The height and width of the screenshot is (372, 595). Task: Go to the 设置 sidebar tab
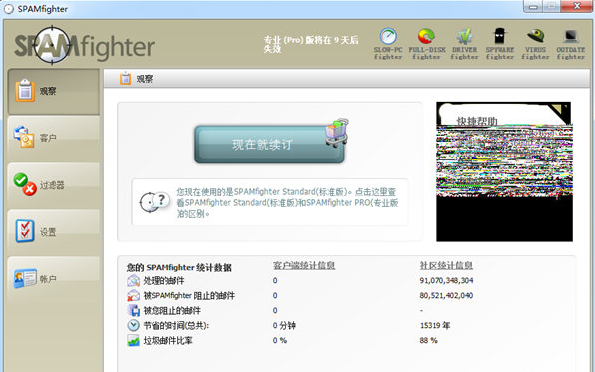pos(54,232)
